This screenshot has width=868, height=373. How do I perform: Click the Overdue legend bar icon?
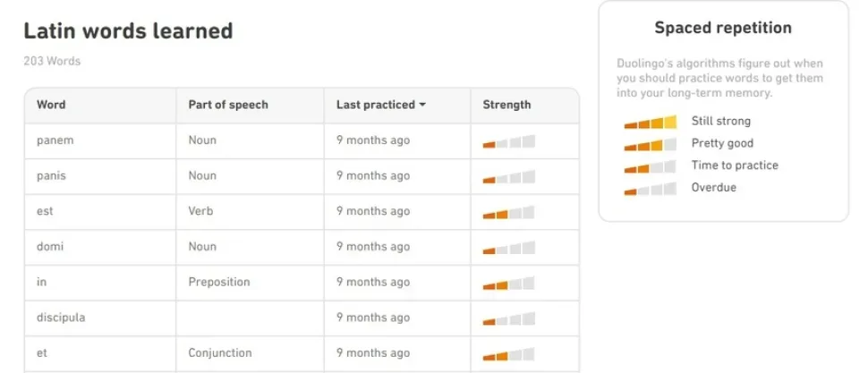click(x=650, y=188)
